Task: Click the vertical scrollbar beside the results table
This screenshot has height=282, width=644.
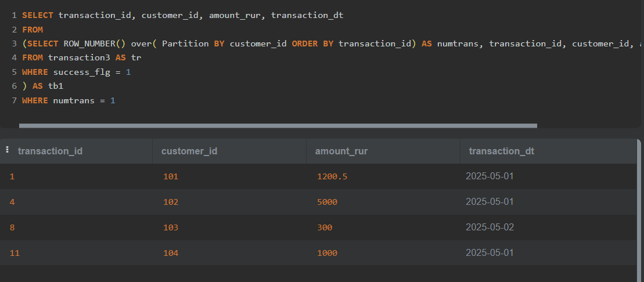Action: [639, 210]
